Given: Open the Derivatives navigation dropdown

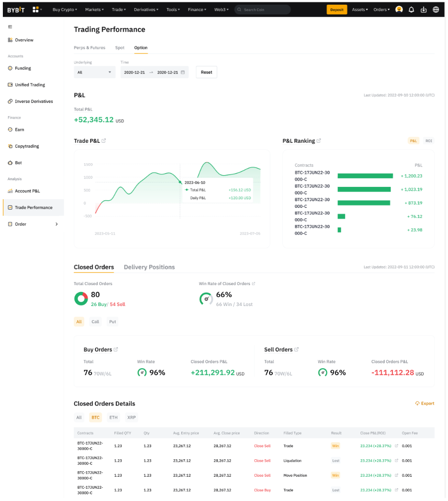Looking at the screenshot, I should coord(146,9).
